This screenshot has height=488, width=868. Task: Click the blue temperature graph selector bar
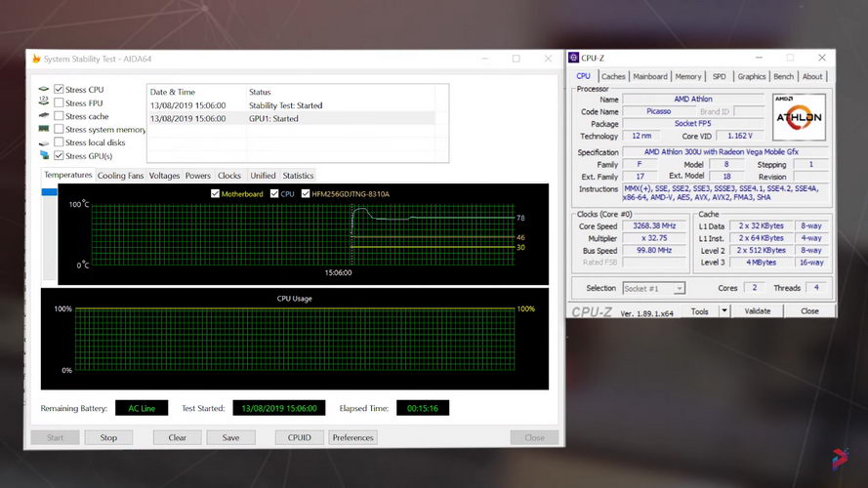(49, 193)
